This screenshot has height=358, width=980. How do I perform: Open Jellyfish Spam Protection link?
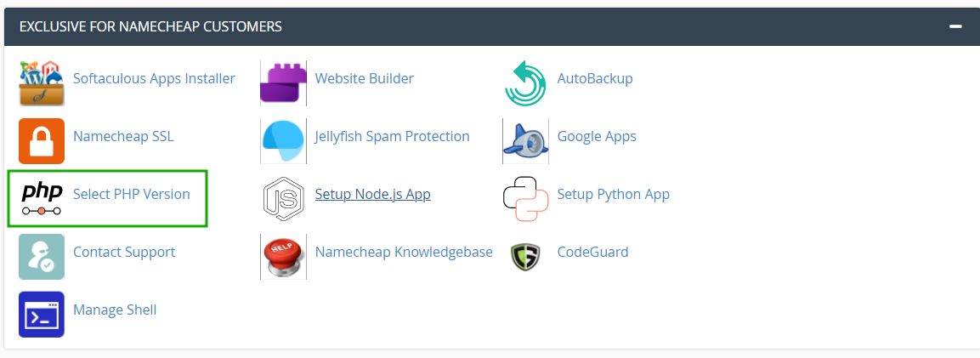pyautogui.click(x=392, y=136)
